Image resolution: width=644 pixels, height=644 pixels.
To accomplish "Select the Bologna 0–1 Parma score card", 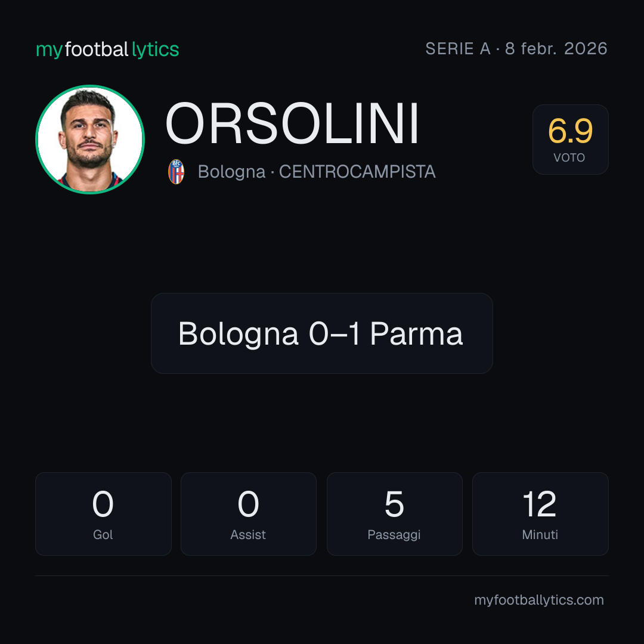I will 321,333.
